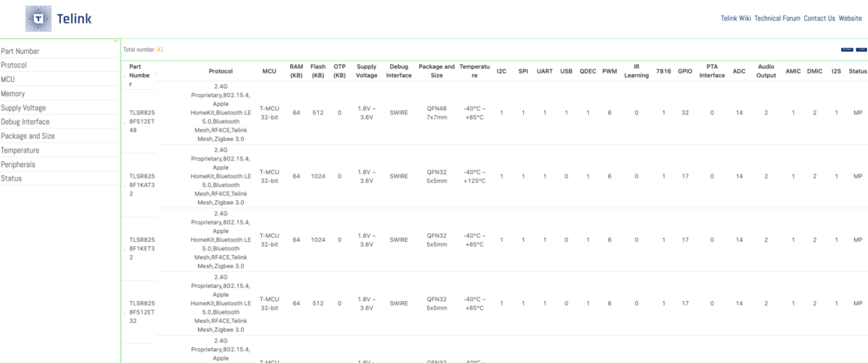Click the 7816 column header

click(663, 71)
